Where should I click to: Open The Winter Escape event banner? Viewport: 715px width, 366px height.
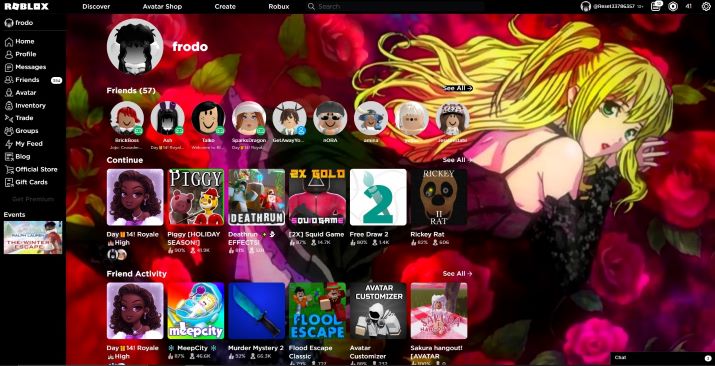(33, 237)
